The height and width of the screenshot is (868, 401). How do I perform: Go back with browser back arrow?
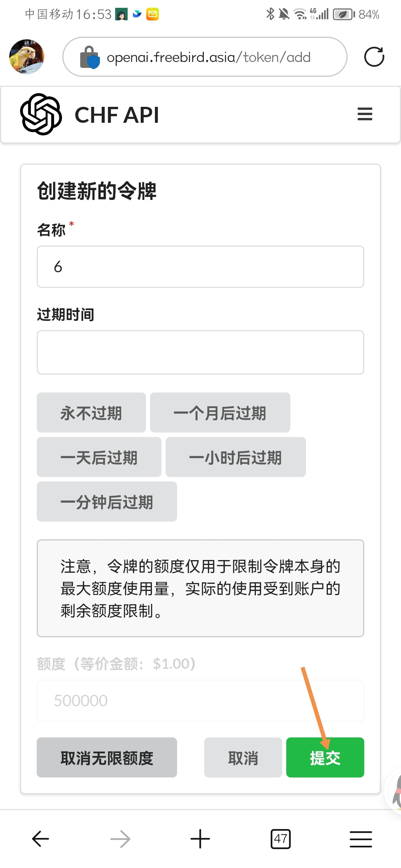(x=40, y=839)
